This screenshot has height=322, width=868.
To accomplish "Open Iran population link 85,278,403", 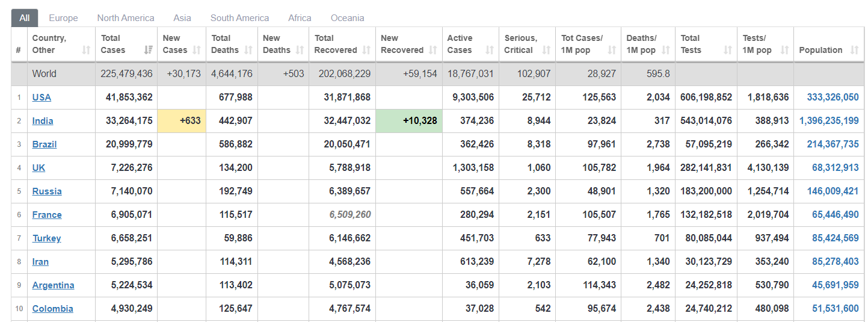I will coord(836,262).
